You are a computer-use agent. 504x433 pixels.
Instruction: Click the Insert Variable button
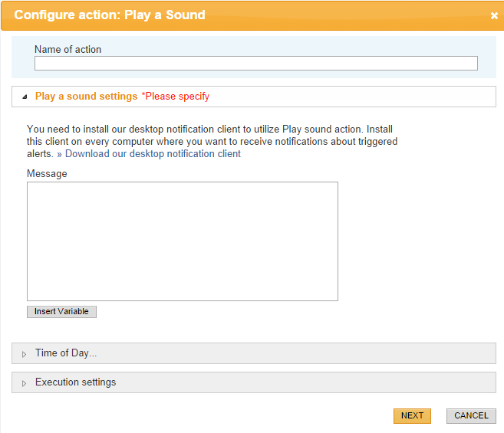click(61, 312)
